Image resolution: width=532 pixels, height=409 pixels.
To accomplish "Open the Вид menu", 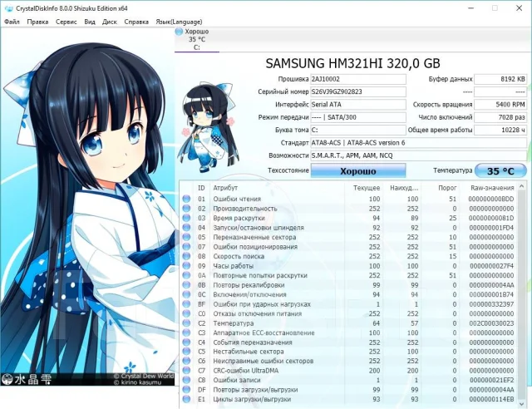I will [90, 22].
